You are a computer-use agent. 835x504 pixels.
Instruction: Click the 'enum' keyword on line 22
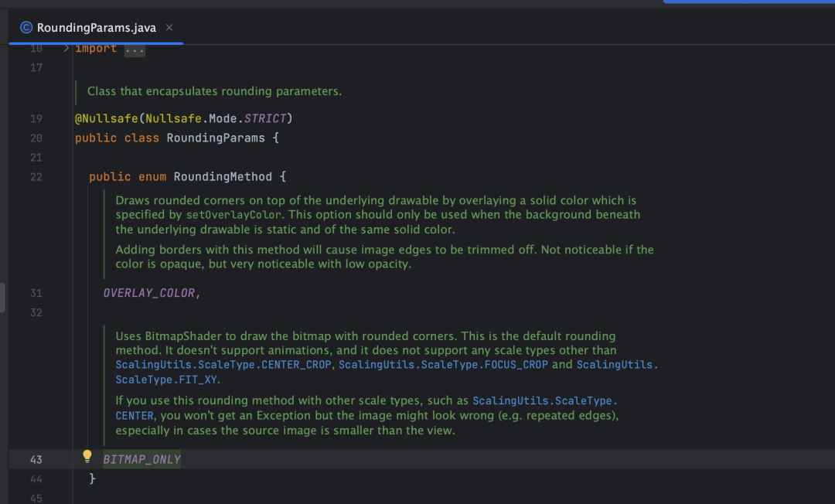coord(152,177)
